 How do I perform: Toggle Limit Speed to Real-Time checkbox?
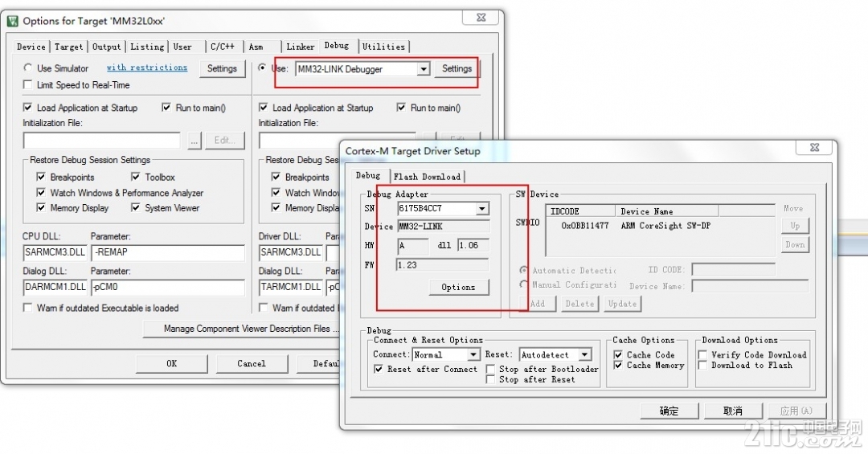27,84
